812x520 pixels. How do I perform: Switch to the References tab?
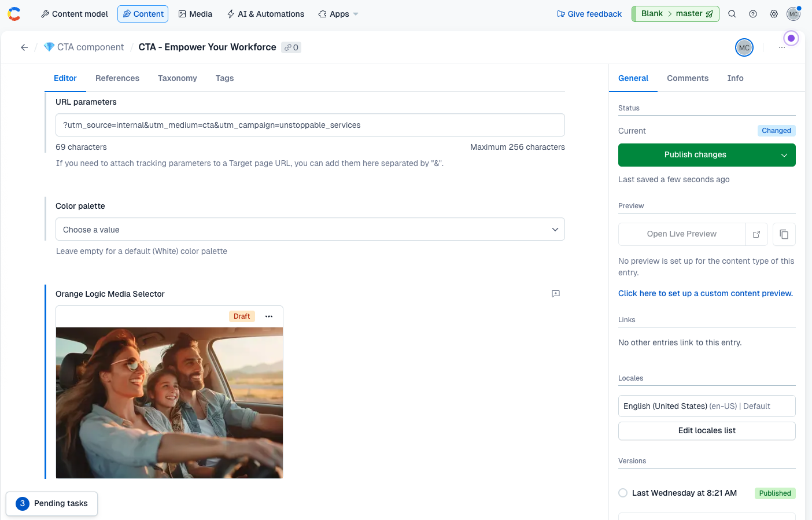pyautogui.click(x=117, y=78)
